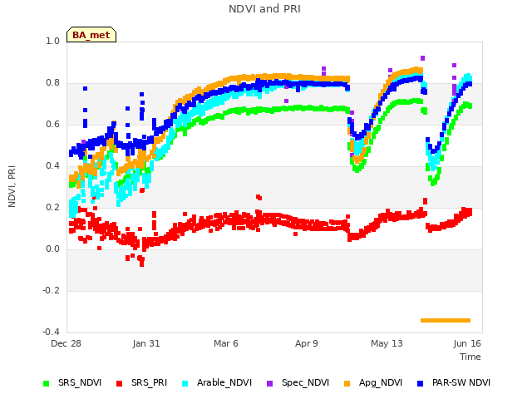Click the y-axis label NDVI, PRI
This screenshot has height=399, width=532.
click(12, 186)
